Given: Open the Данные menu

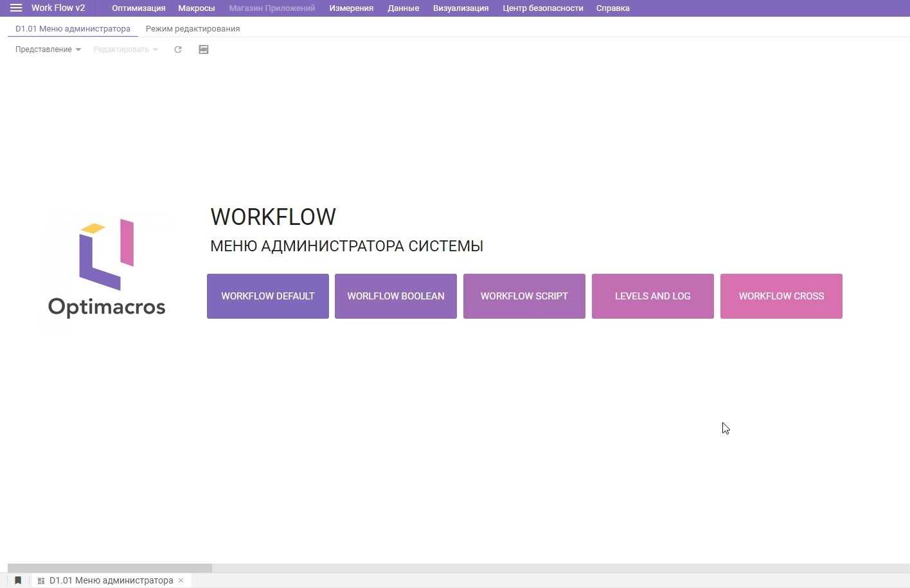Looking at the screenshot, I should 403,8.
